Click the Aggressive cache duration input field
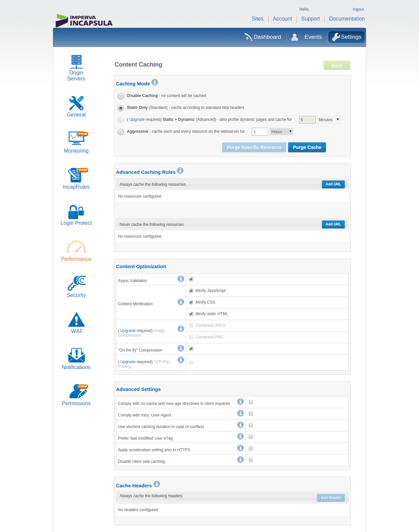 click(x=260, y=132)
